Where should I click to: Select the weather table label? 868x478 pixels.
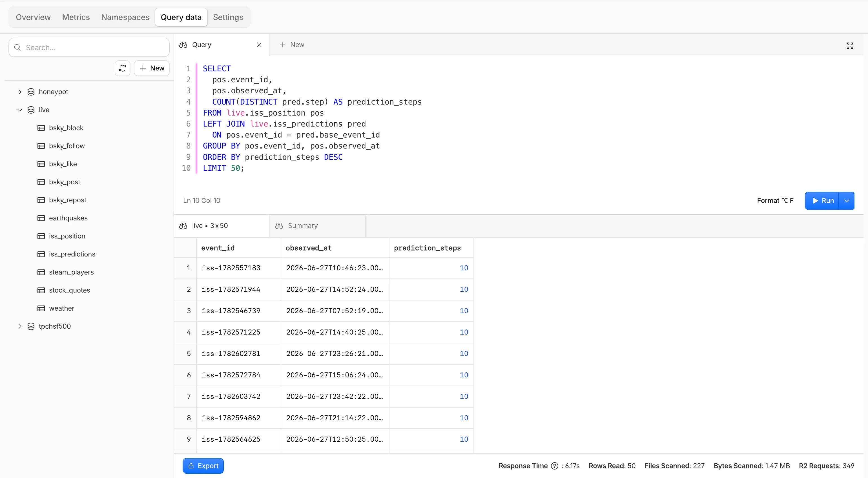click(x=62, y=308)
